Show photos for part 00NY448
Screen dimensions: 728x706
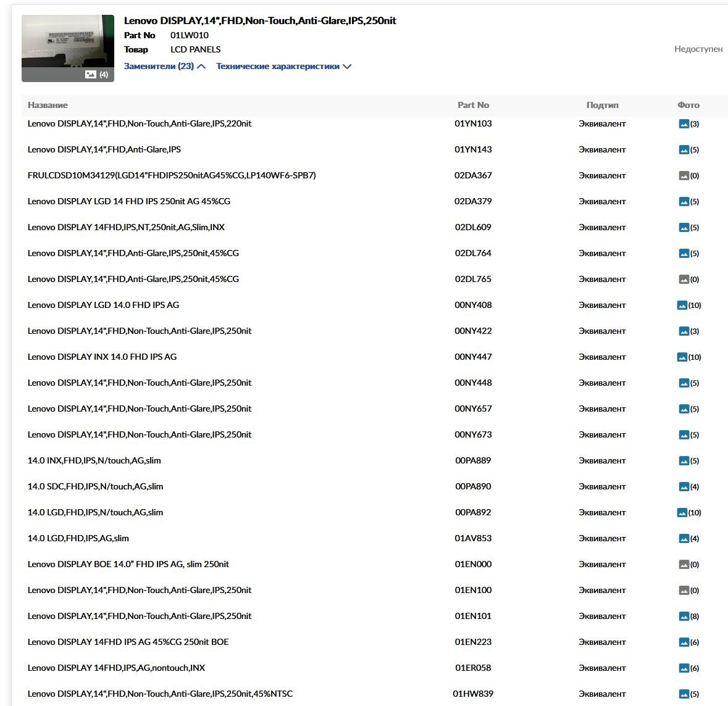coord(684,383)
